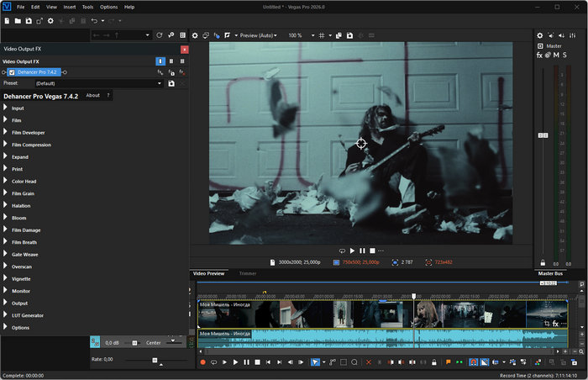Click the Save project icon in top toolbar

click(29, 21)
